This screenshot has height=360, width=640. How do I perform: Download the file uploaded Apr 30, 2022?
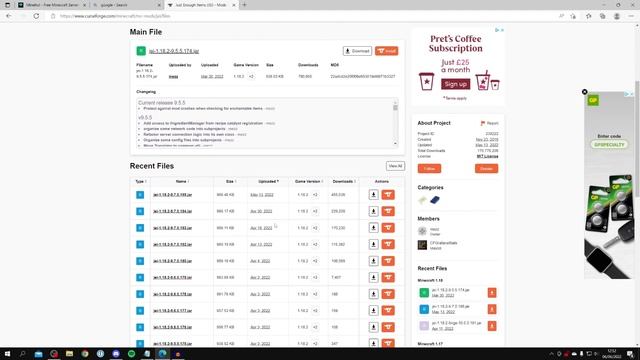[373, 211]
